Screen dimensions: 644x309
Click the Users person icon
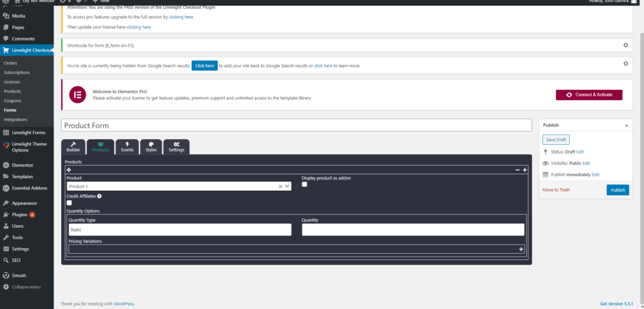point(6,226)
